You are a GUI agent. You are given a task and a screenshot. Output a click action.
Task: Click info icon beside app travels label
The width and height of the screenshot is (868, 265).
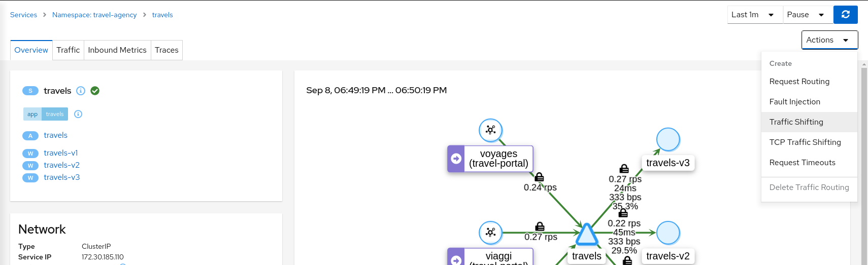78,114
